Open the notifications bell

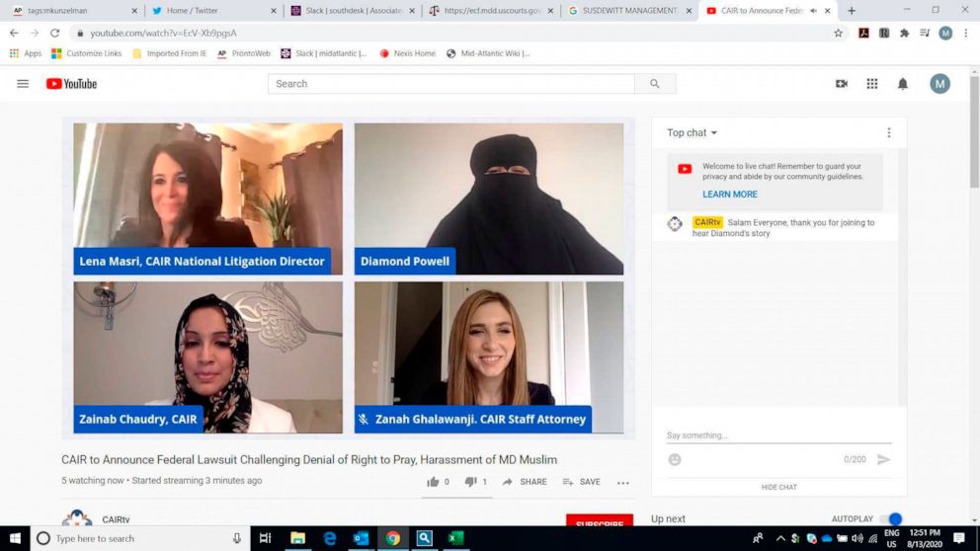pos(902,84)
